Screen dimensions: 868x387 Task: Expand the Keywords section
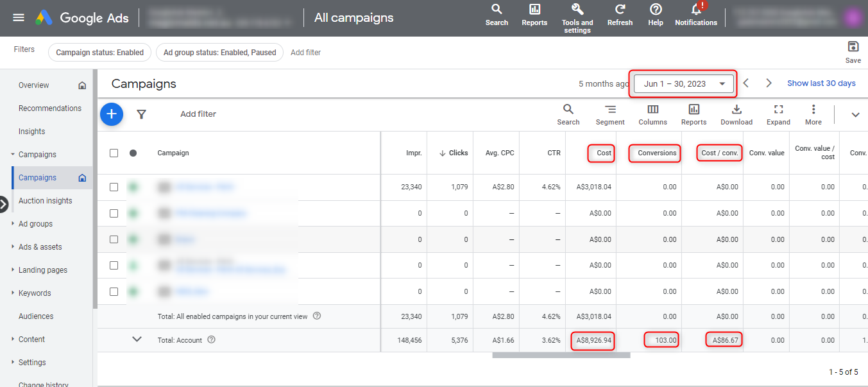click(13, 293)
